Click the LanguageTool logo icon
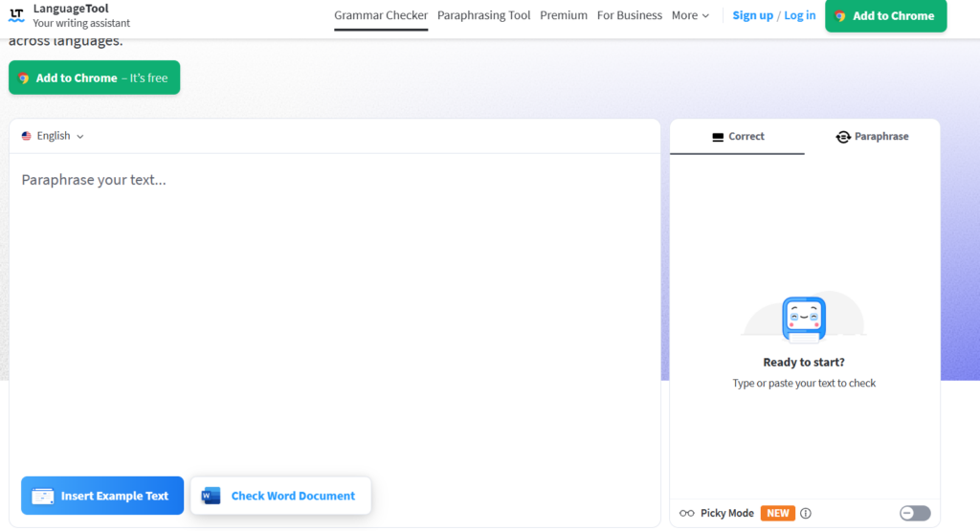 point(17,15)
